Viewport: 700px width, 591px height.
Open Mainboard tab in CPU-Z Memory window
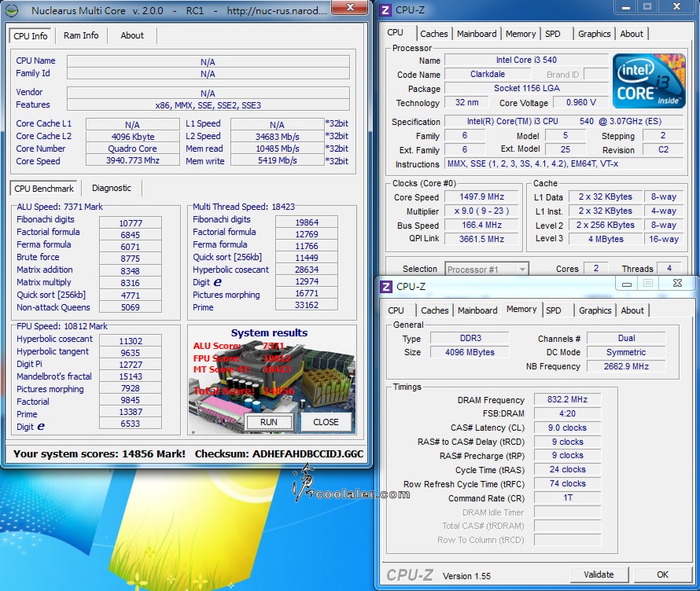(x=477, y=310)
